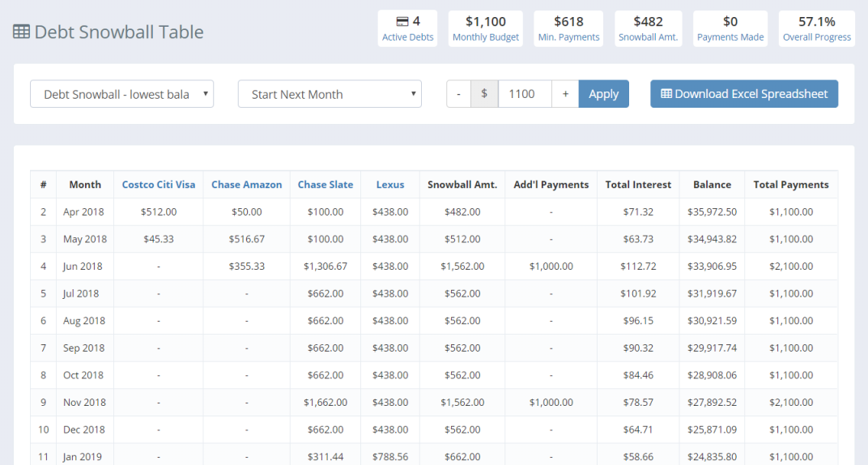The height and width of the screenshot is (465, 868).
Task: Click the $71.32 total interest cell
Action: point(638,212)
